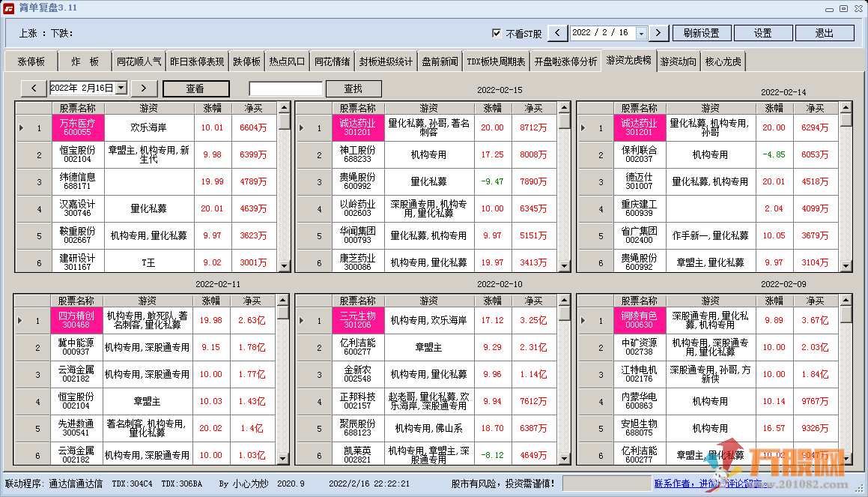
Task: Click scrollbar thumb of 2022-02-15 table
Action: point(564,121)
